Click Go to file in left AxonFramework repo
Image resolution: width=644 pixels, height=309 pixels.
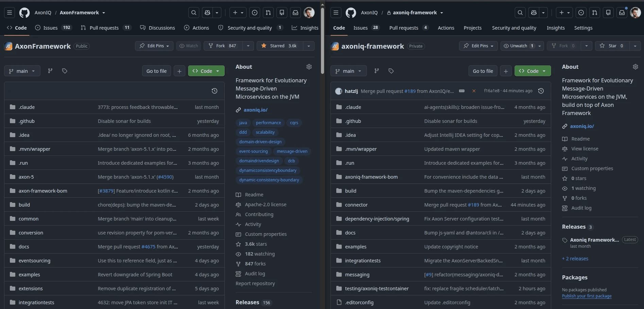[x=156, y=71]
